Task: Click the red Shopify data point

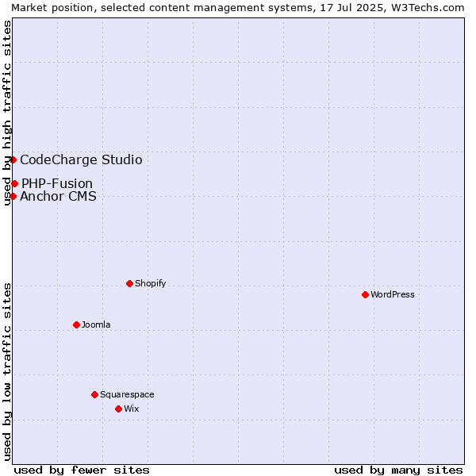Action: pos(129,283)
